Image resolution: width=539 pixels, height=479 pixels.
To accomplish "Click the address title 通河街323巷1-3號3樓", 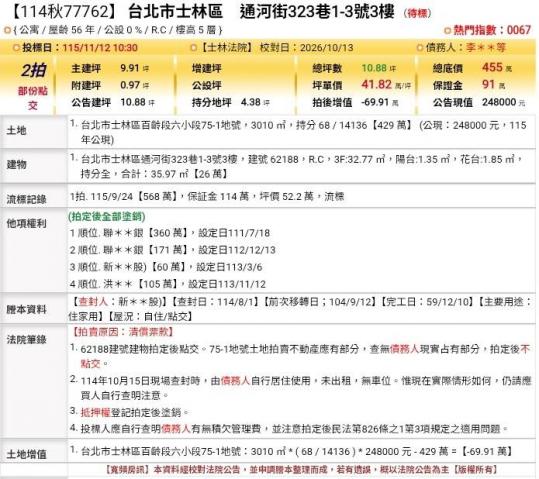I will click(x=317, y=12).
